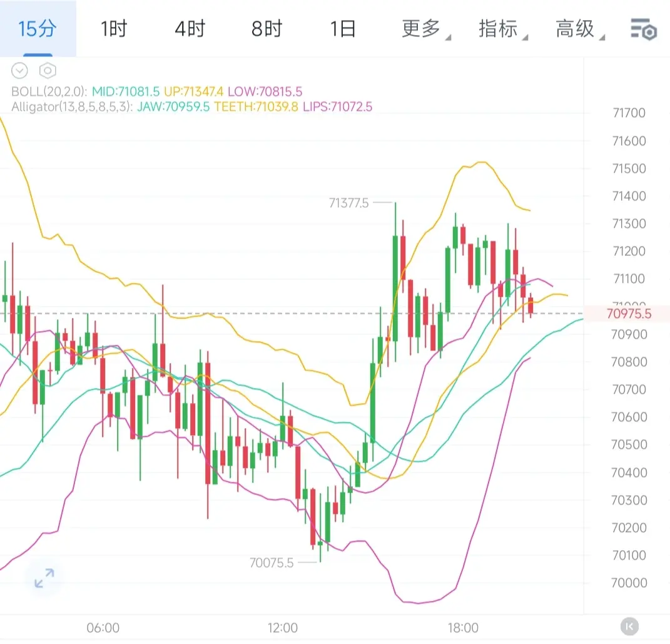
Task: Click the 70300 price axis label
Action: (x=629, y=500)
